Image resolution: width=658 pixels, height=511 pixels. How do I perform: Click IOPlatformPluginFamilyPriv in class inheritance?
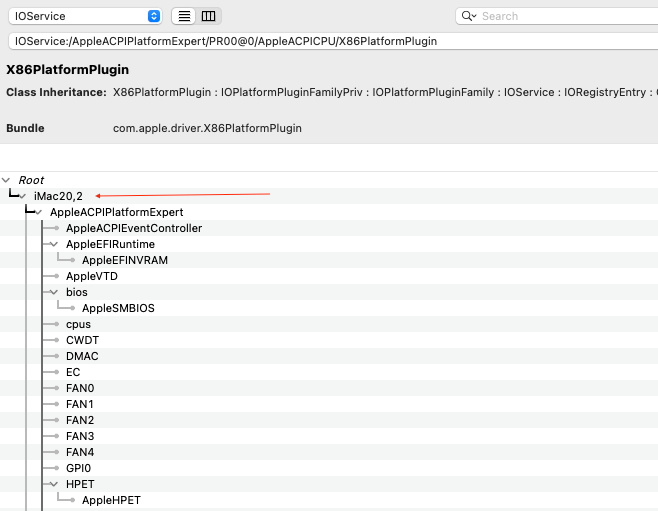point(292,92)
